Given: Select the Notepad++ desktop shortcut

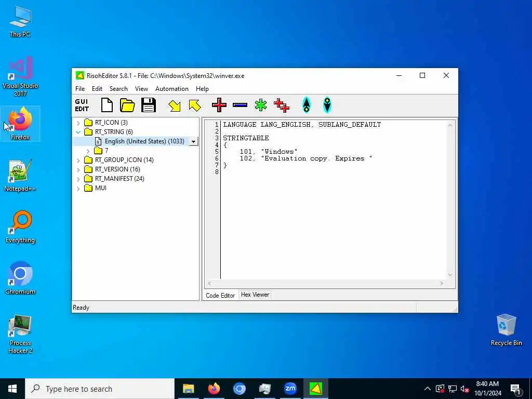Looking at the screenshot, I should 20,176.
